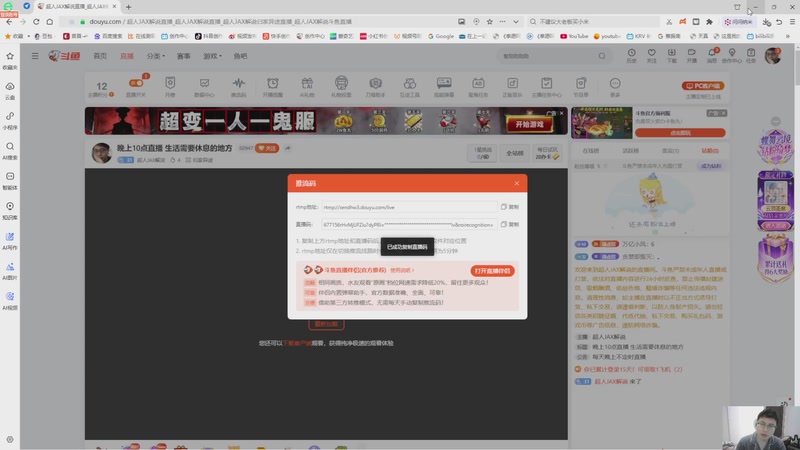Open the 消息 notification bell
Screen dimensions: 800x450
coord(712,56)
